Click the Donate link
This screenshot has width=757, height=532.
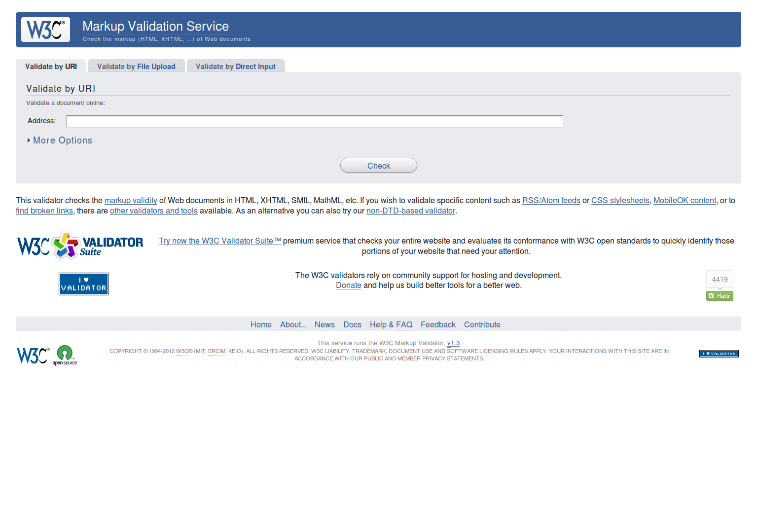(x=349, y=285)
